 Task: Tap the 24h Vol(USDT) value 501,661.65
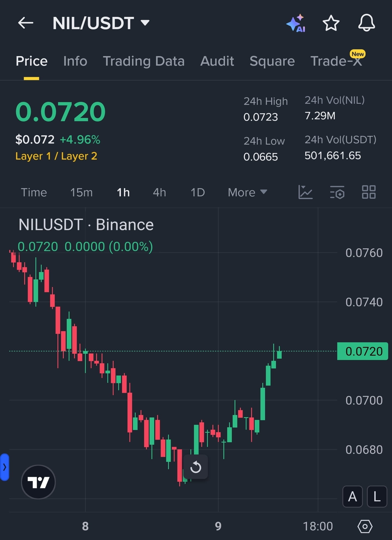point(333,156)
